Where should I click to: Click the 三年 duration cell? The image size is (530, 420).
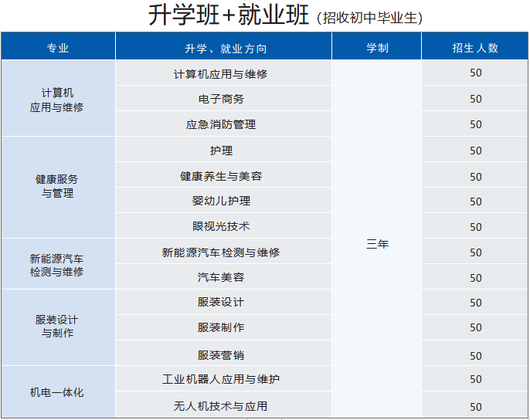pyautogui.click(x=377, y=244)
